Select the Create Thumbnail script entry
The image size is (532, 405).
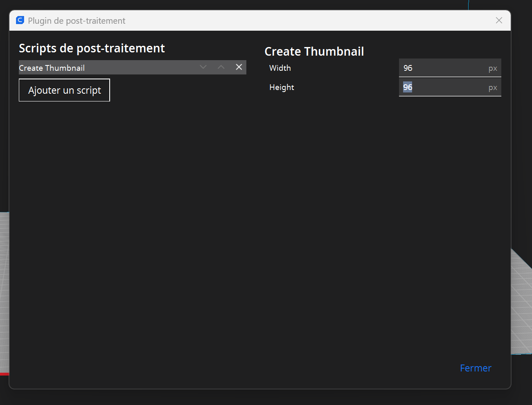click(102, 67)
